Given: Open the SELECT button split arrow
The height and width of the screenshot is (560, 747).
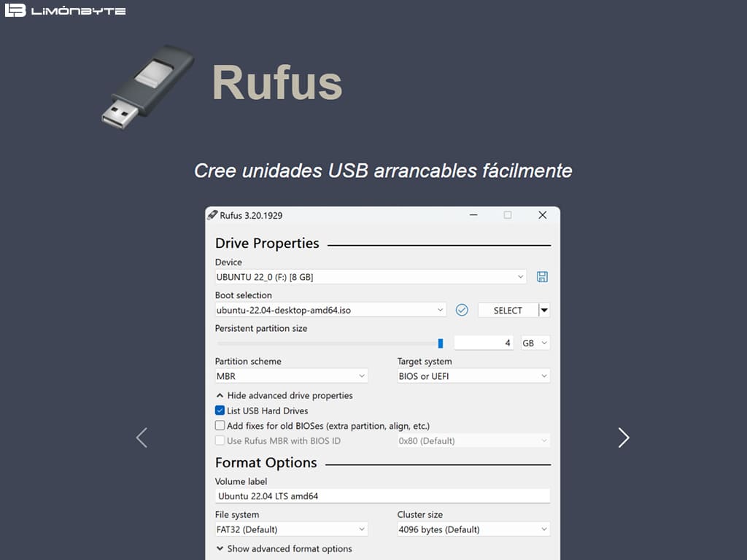Looking at the screenshot, I should coord(544,310).
